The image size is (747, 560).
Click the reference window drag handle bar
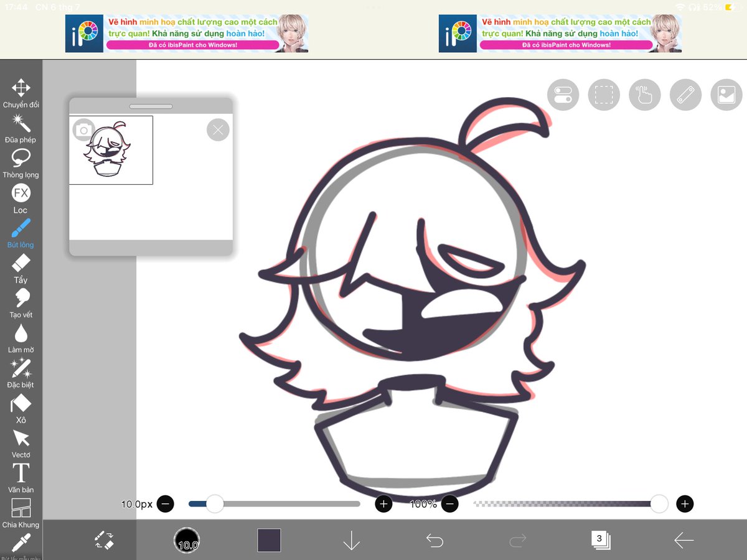[x=151, y=106]
